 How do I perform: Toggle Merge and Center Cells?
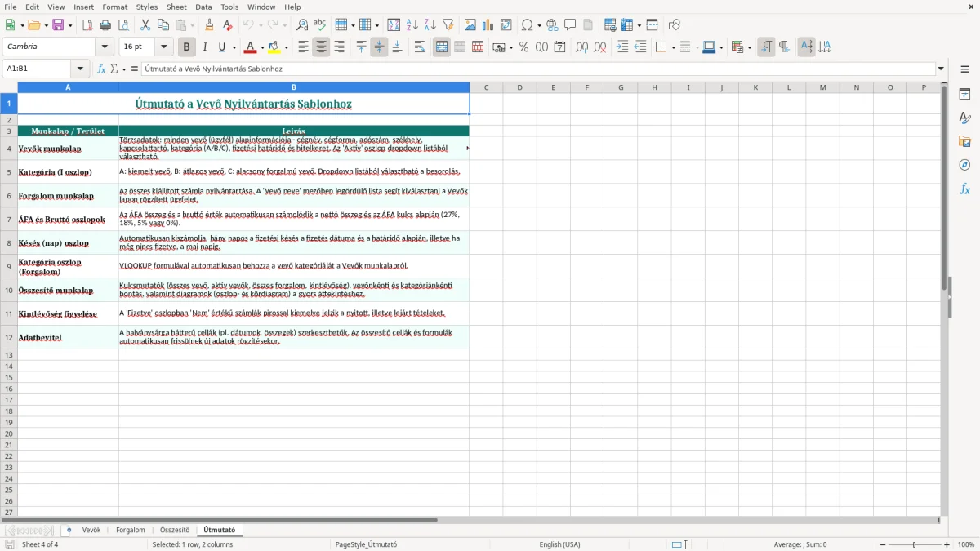(442, 47)
